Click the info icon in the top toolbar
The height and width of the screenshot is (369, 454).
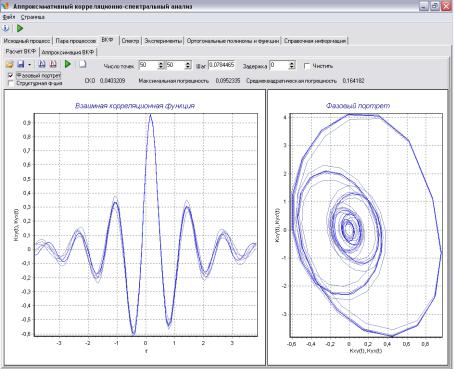6,28
